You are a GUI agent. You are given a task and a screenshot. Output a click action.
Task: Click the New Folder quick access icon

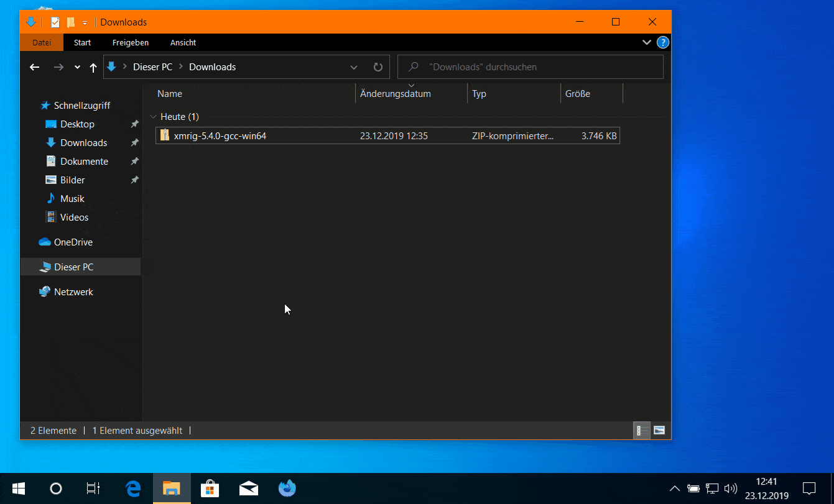tap(71, 22)
